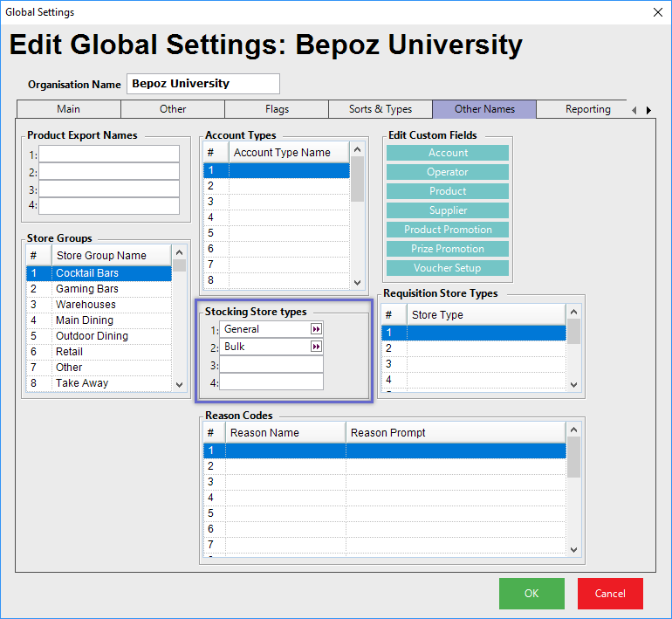
Task: Click the Organisation Name field
Action: point(203,84)
